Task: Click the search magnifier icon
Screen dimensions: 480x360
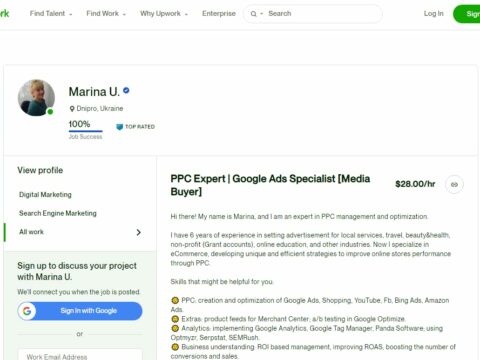Action: click(x=254, y=14)
